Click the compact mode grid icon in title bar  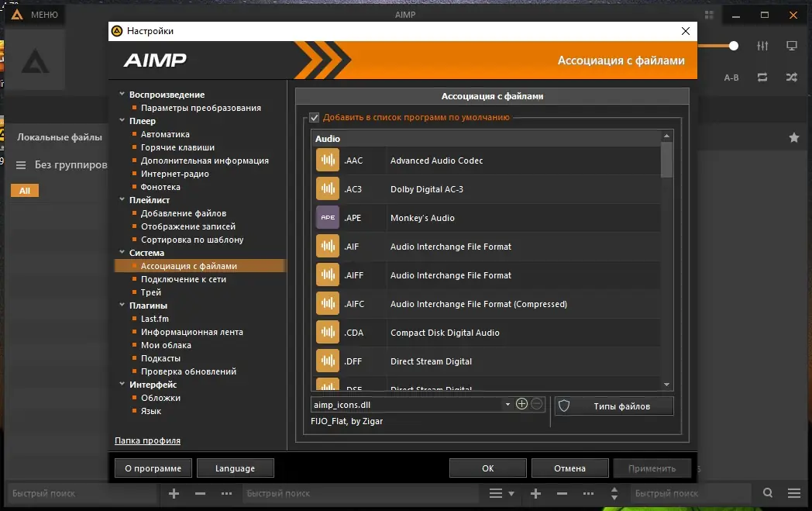click(x=709, y=15)
